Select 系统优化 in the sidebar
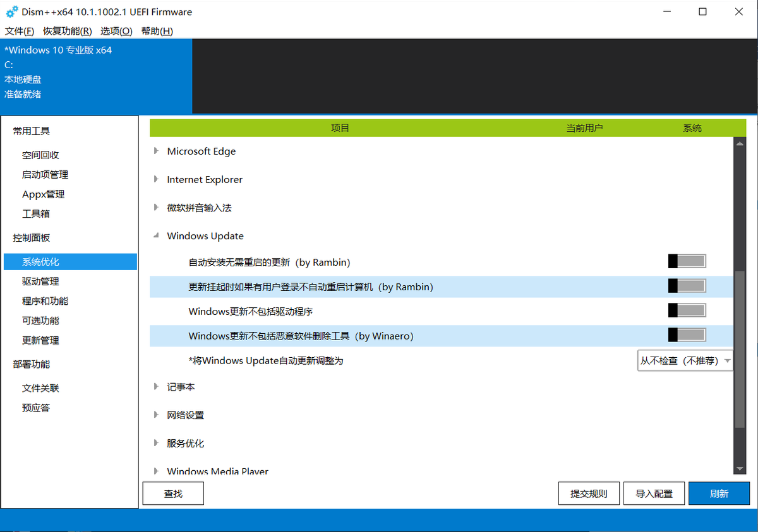 click(70, 262)
